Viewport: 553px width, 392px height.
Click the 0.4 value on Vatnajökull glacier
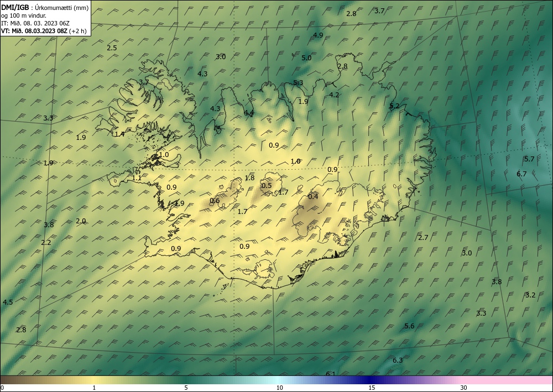(x=313, y=197)
